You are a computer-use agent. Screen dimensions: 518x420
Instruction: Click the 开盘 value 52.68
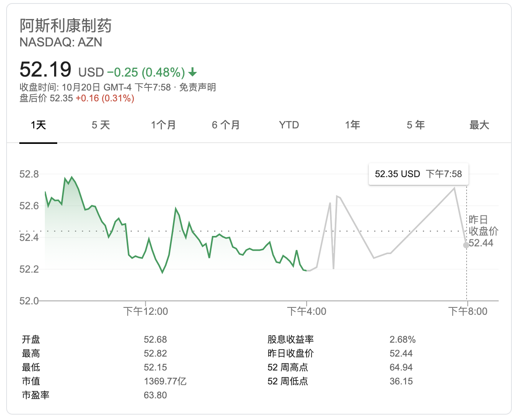pyautogui.click(x=155, y=340)
